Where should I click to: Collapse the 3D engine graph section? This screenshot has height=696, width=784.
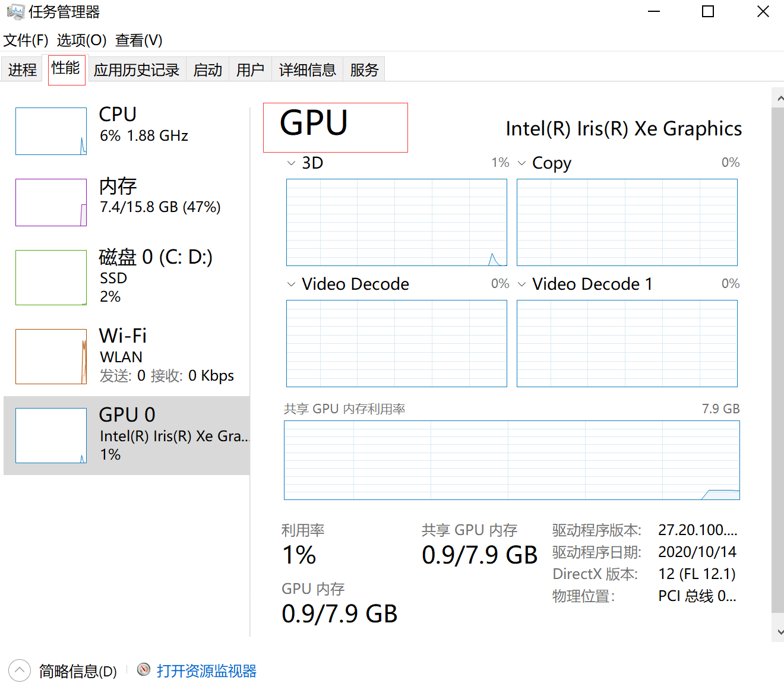tap(292, 163)
